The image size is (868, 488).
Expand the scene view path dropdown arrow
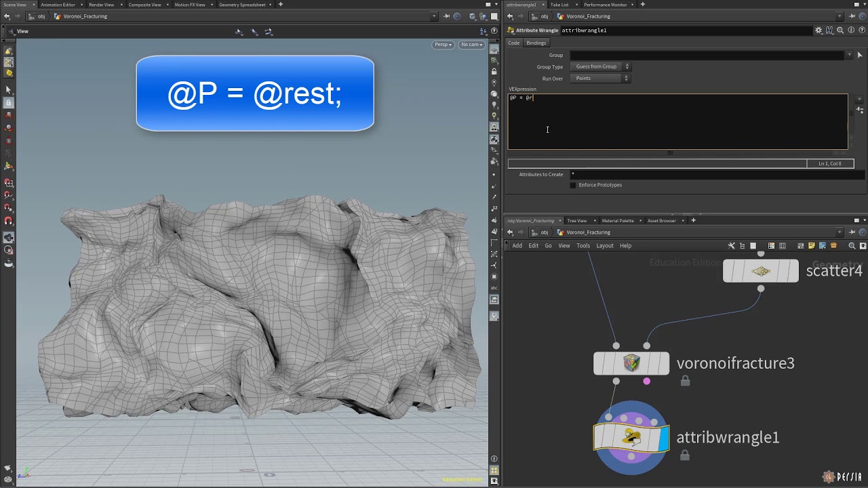pyautogui.click(x=434, y=16)
